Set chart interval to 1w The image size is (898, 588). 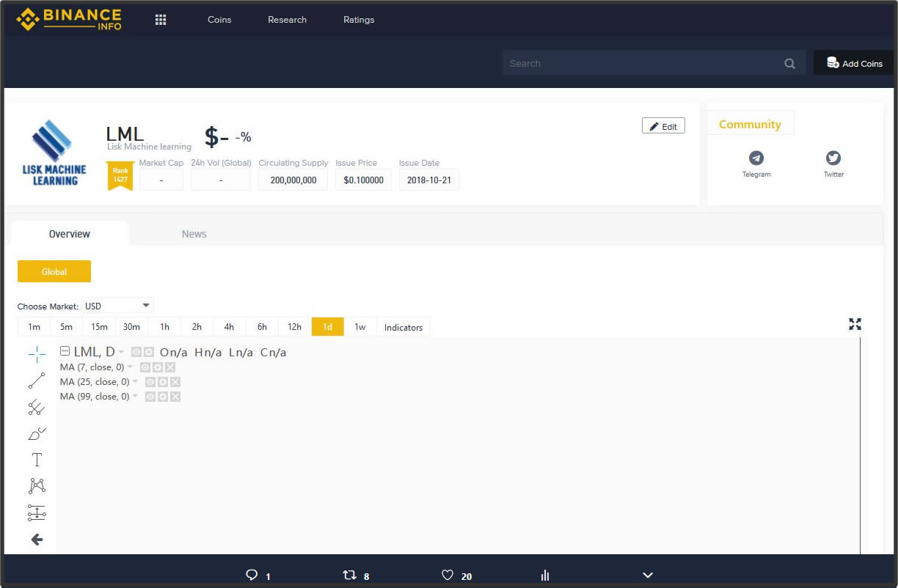(x=359, y=327)
